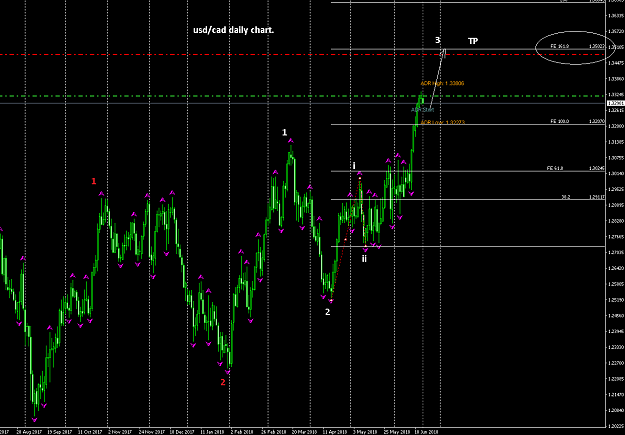Click the orange ADR Low label
This screenshot has width=625, height=435.
tap(442, 122)
